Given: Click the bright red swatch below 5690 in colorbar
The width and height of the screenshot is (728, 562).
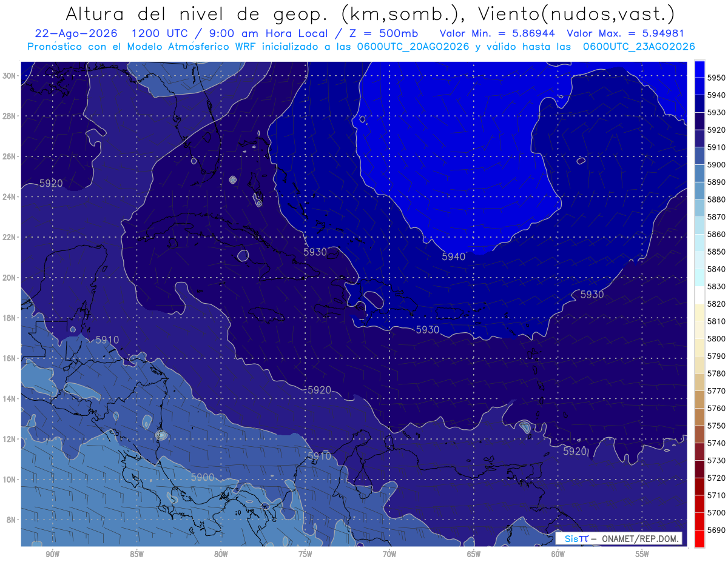Looking at the screenshot, I should [x=699, y=538].
